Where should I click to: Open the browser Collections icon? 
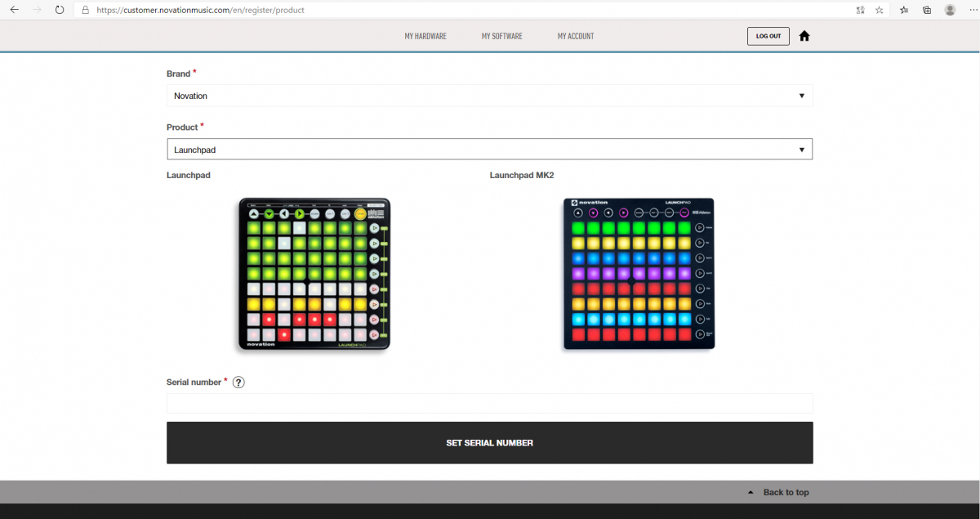click(x=927, y=10)
